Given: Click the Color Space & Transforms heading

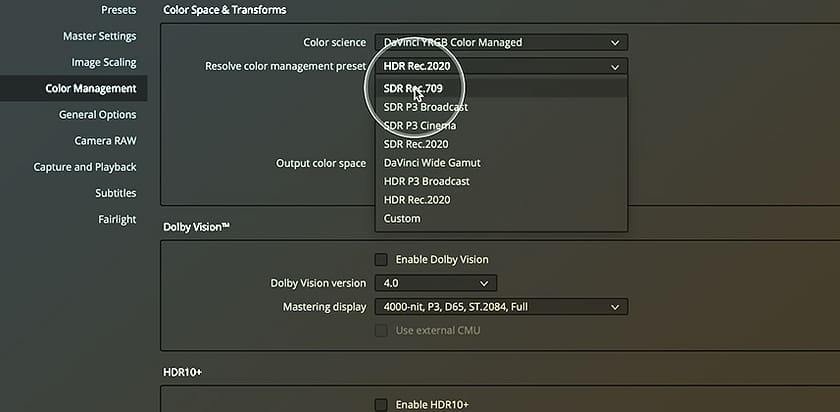Looking at the screenshot, I should [x=224, y=10].
